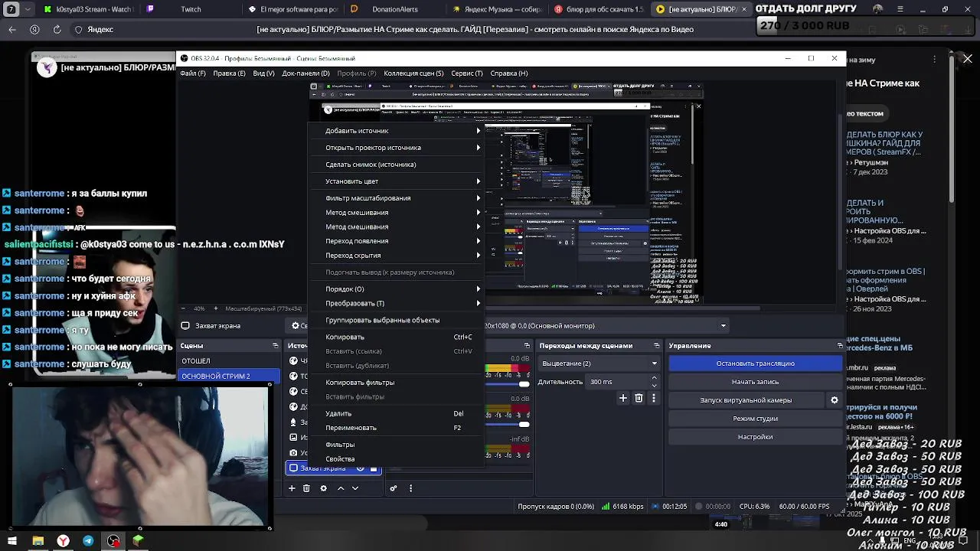
Task: Open Windows Start menu
Action: (x=12, y=541)
